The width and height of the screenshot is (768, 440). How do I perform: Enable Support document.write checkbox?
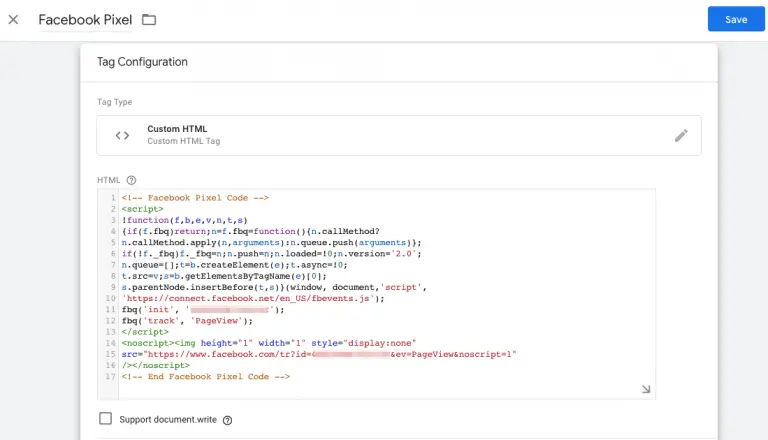[105, 418]
